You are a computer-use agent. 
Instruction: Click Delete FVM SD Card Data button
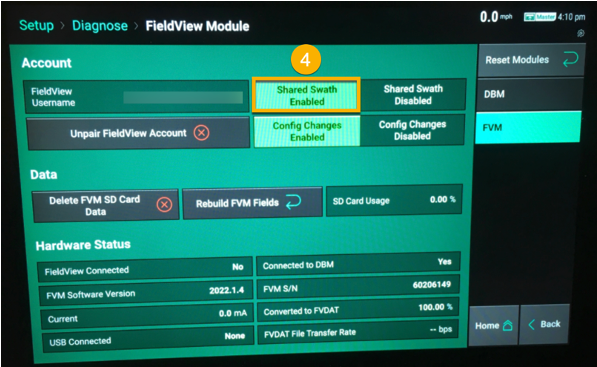[x=105, y=206]
